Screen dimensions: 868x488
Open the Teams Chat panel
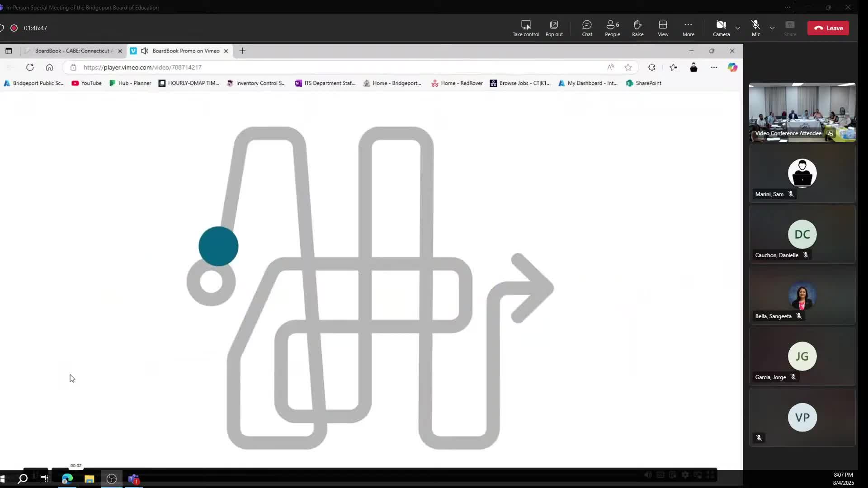click(587, 28)
